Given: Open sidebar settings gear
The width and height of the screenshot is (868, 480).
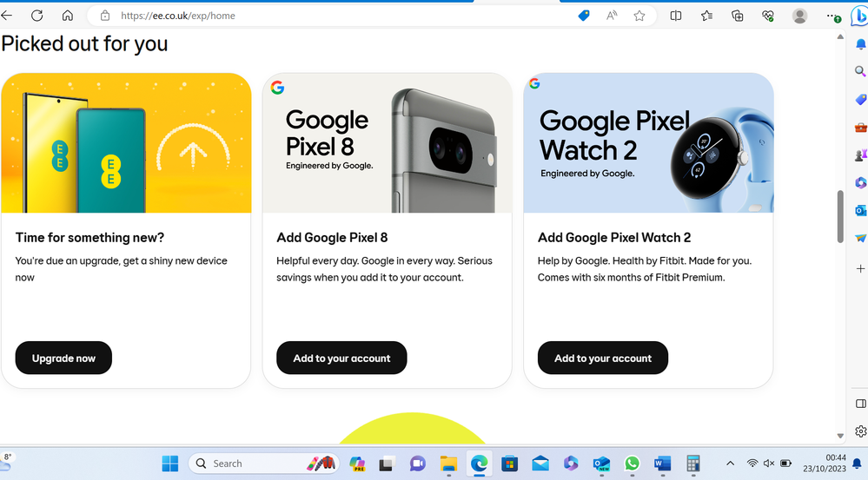Looking at the screenshot, I should click(860, 431).
